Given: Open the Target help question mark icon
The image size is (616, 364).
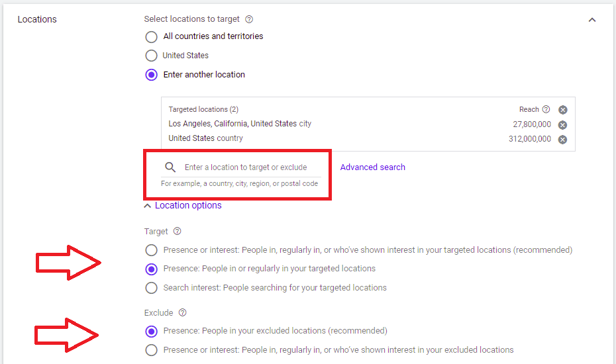Looking at the screenshot, I should 177,231.
